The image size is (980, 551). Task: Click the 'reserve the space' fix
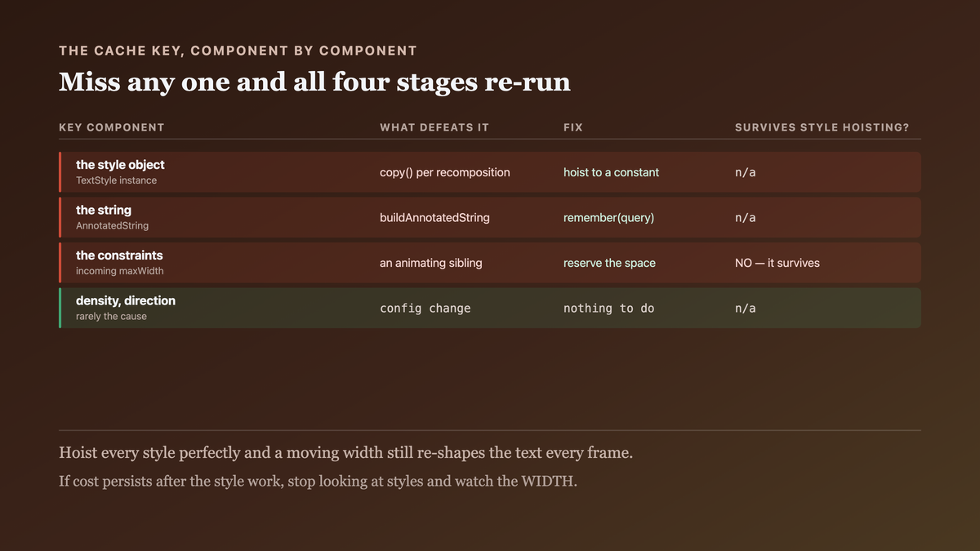pyautogui.click(x=609, y=263)
